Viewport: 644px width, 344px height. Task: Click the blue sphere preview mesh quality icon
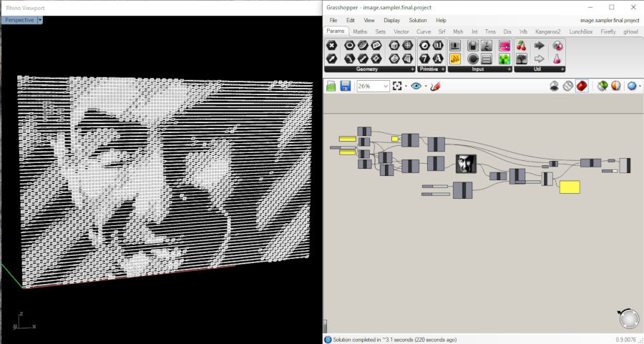pyautogui.click(x=632, y=86)
